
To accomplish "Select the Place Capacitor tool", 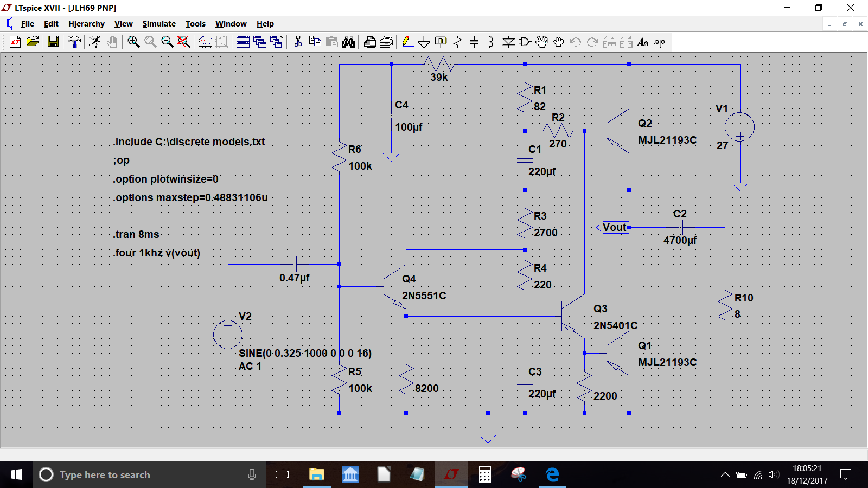I will (x=474, y=42).
